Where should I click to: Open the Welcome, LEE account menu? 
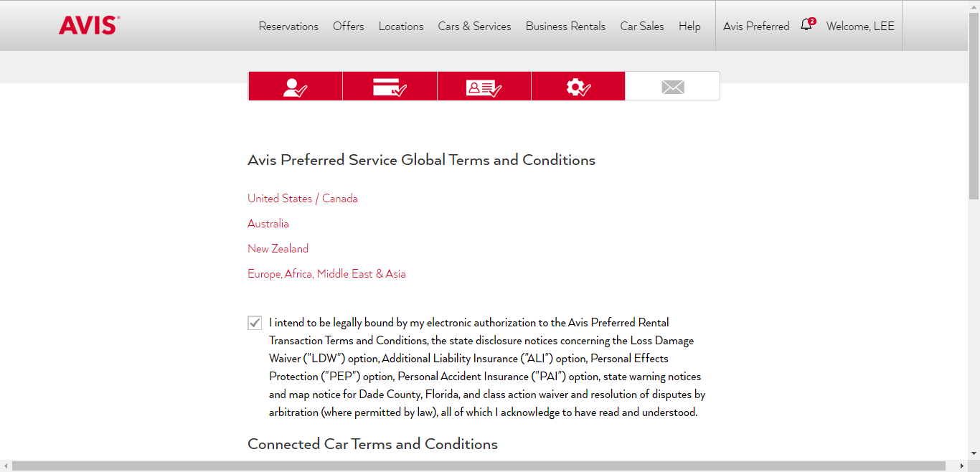[860, 26]
